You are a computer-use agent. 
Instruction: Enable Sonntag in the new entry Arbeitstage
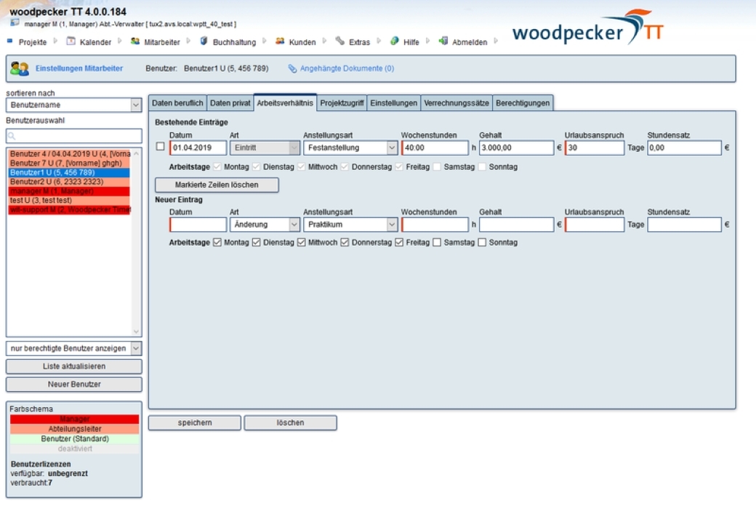[482, 243]
